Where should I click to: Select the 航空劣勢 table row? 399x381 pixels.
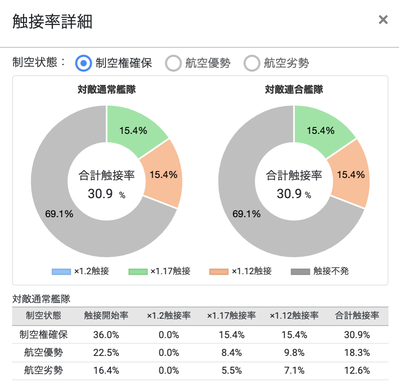(x=200, y=370)
